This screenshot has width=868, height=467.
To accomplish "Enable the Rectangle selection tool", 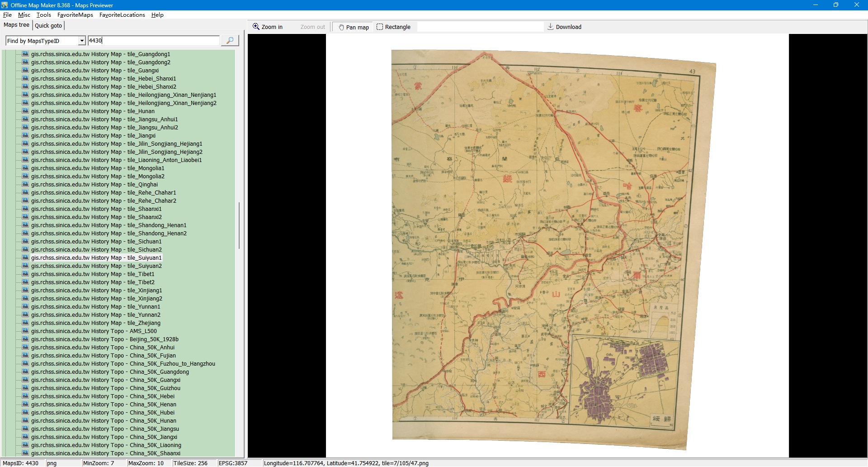I will tap(393, 27).
